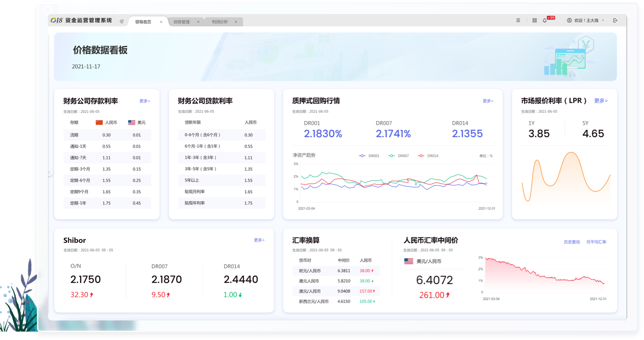Select the 欧元/人民币 row in 汇率换算
Viewport: 644px width, 340px height.
tap(336, 271)
